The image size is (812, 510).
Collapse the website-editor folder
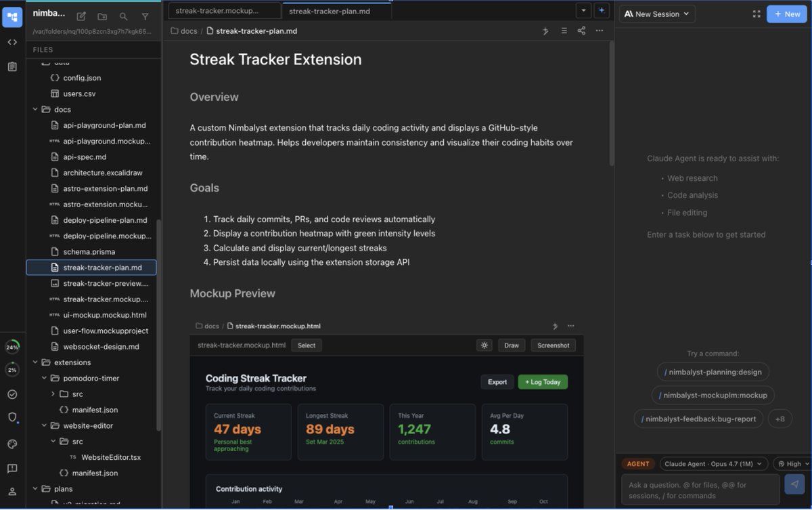(x=44, y=425)
